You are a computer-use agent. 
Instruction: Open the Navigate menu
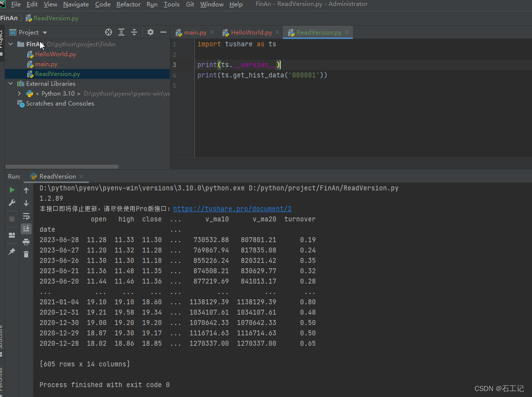coord(76,4)
